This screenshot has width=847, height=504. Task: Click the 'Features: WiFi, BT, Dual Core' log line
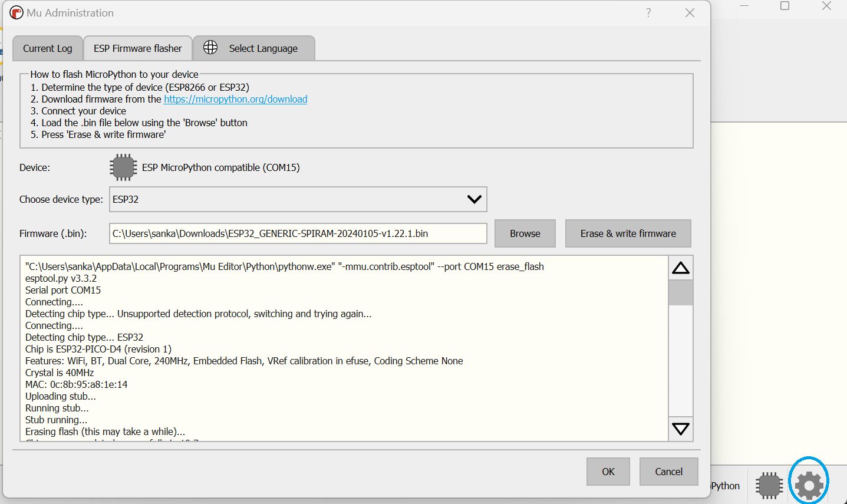[244, 361]
